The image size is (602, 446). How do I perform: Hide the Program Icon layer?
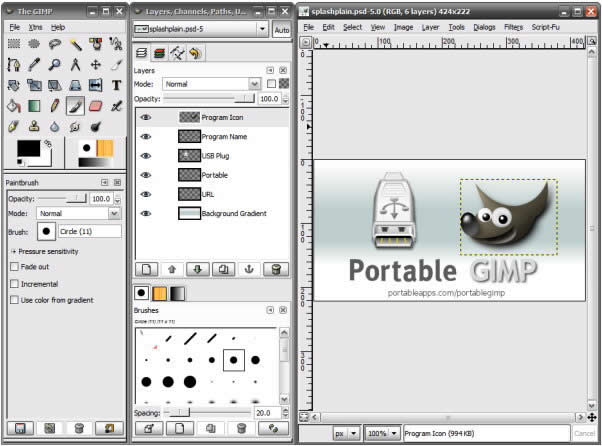(x=146, y=117)
